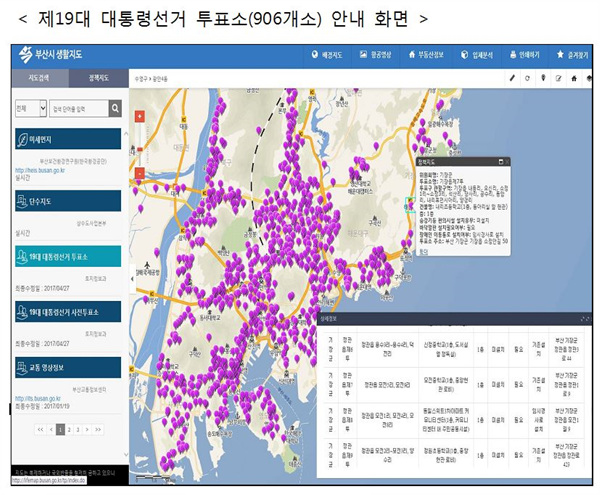Select page 1 in pagination
This screenshot has height=495, width=600.
click(x=60, y=430)
